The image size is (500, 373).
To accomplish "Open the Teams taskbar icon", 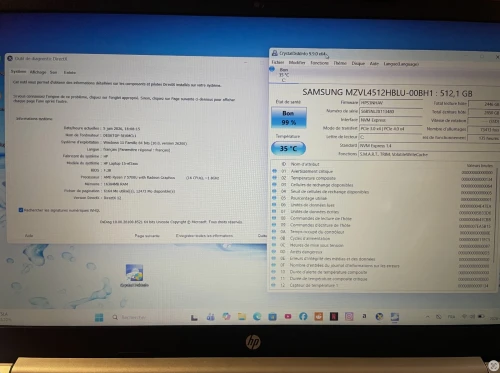I will (211, 317).
